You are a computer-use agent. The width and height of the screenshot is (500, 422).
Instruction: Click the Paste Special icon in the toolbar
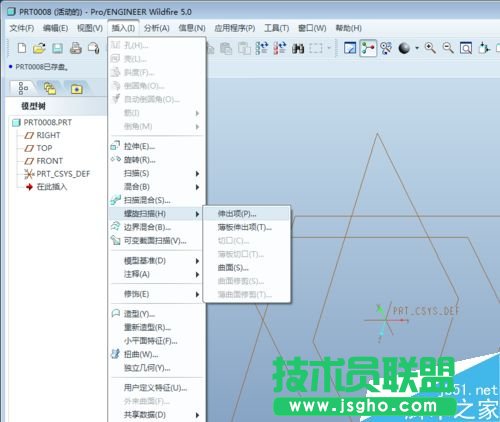click(244, 48)
